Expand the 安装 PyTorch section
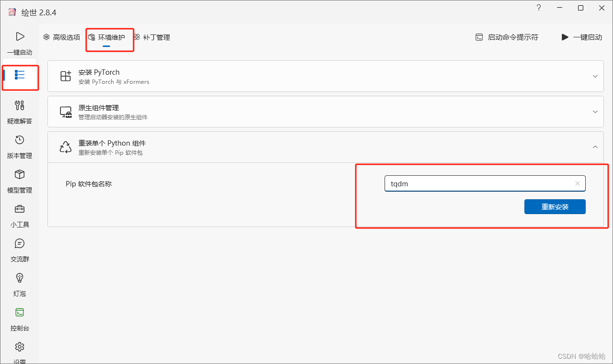 click(x=595, y=76)
